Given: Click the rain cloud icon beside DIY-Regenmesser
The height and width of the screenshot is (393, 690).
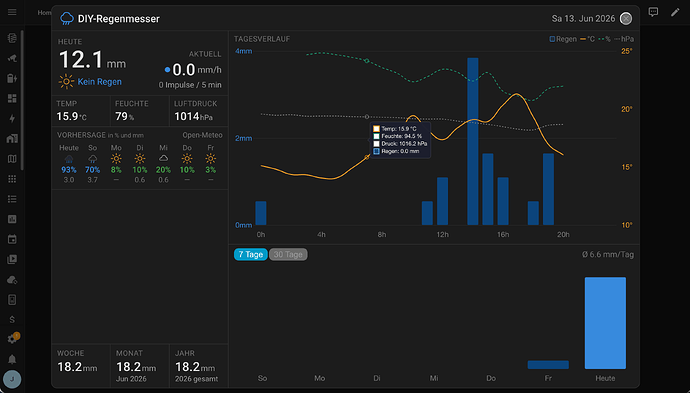Looking at the screenshot, I should tap(67, 18).
